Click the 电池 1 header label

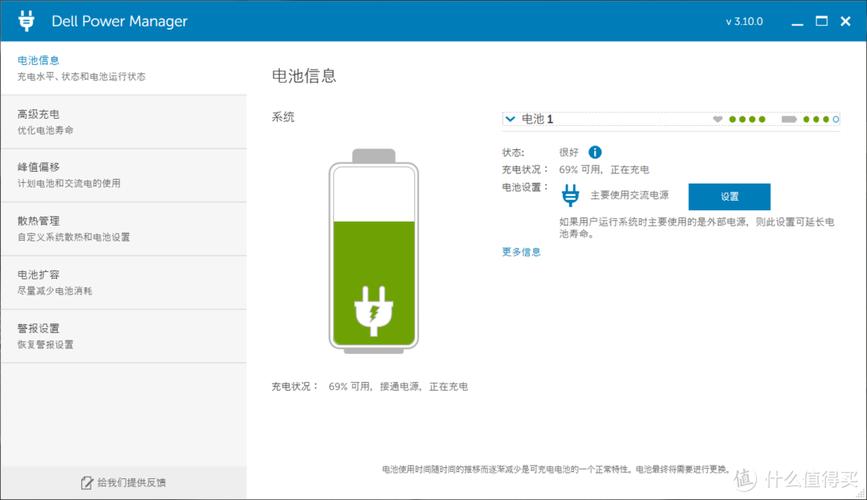[x=537, y=119]
